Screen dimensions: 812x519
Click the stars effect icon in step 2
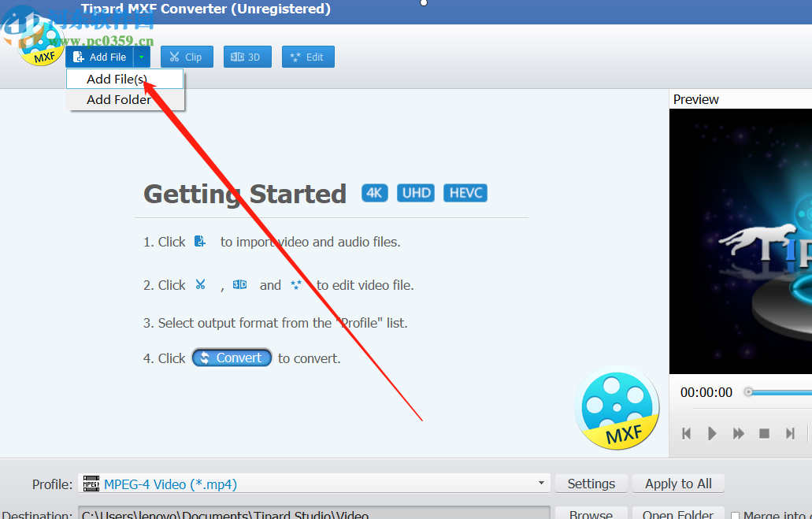tap(295, 284)
